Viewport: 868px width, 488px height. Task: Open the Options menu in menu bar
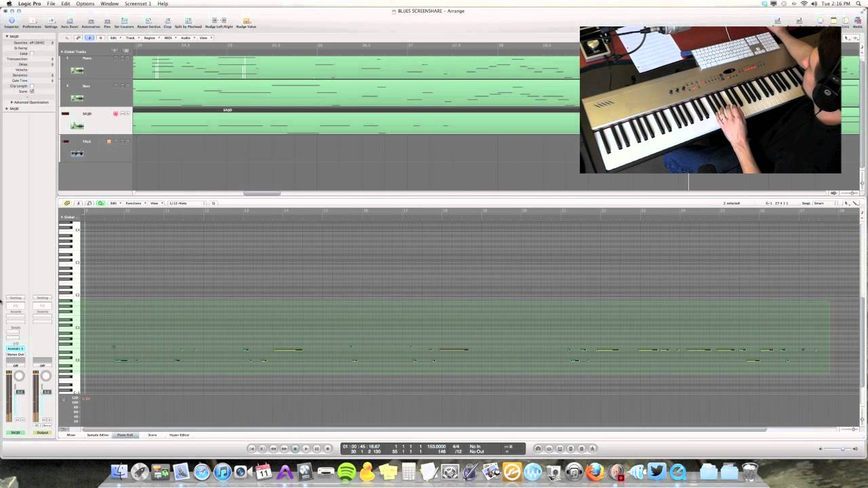point(85,4)
